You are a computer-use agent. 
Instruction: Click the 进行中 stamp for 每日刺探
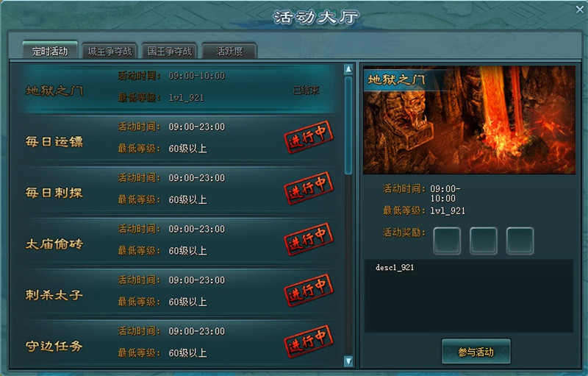tap(309, 188)
